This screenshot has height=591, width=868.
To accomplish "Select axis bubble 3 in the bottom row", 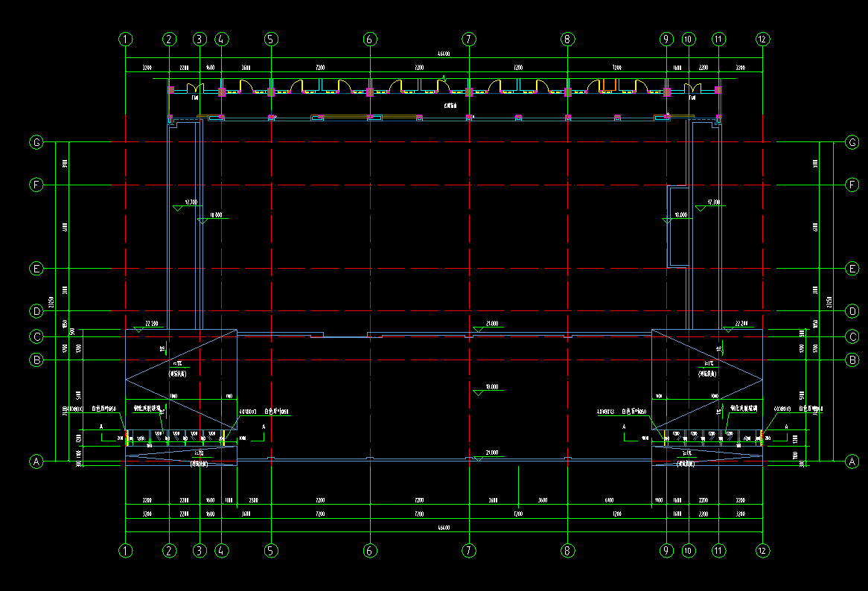I will (x=199, y=551).
